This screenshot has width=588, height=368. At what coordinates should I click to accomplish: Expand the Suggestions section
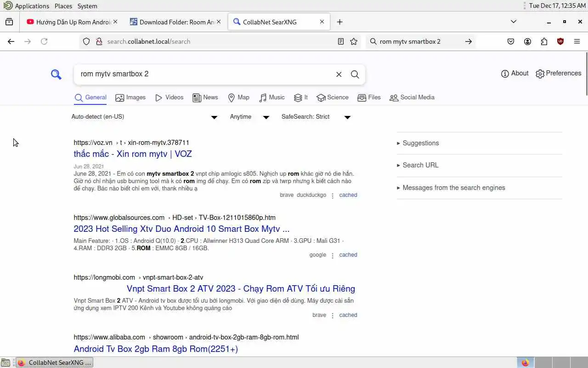[479, 143]
